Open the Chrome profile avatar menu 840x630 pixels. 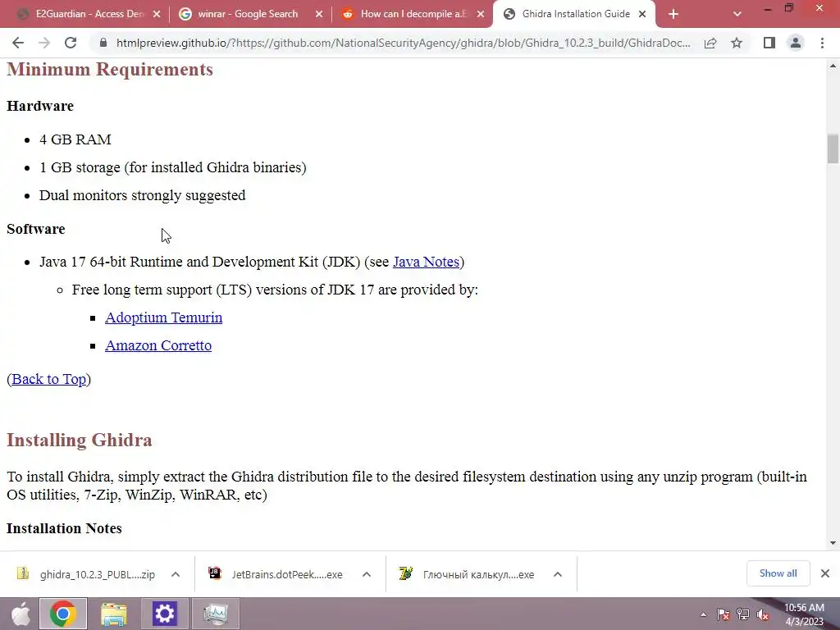coord(796,43)
